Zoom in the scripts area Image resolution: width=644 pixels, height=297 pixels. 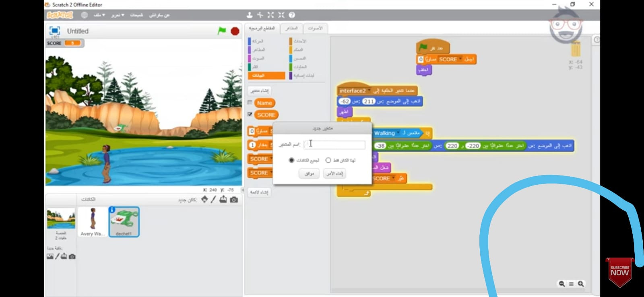coord(581,284)
